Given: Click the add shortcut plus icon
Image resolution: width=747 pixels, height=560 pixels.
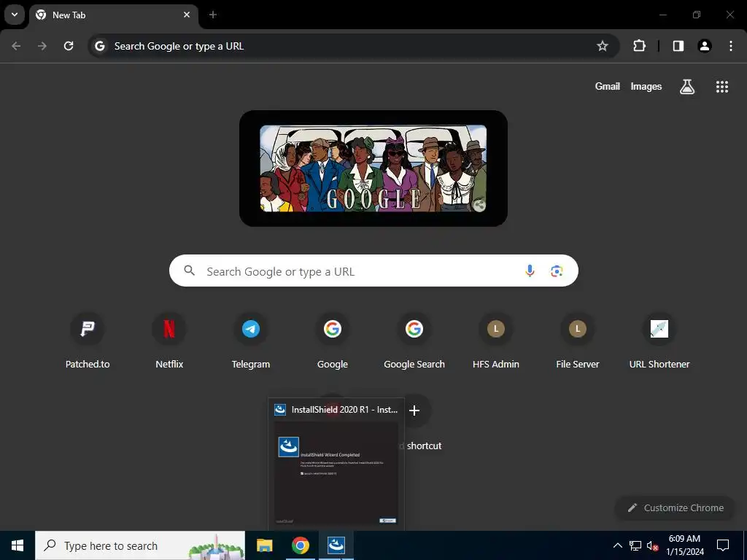Looking at the screenshot, I should click(x=414, y=411).
